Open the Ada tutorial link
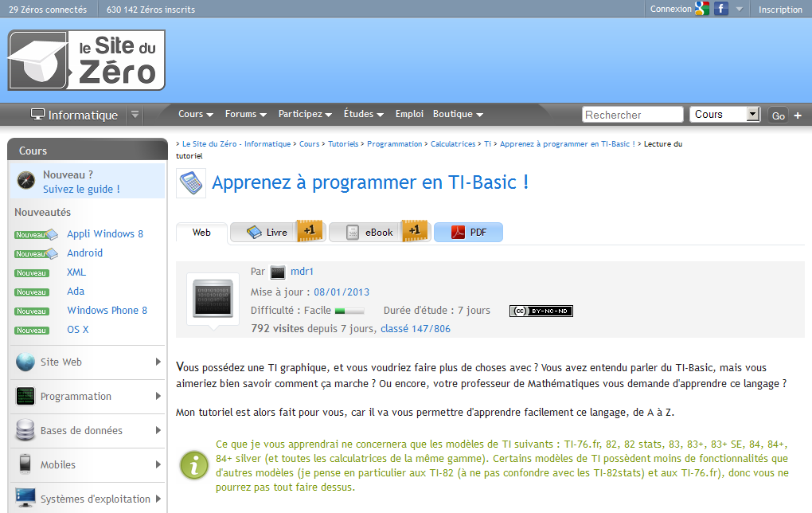This screenshot has width=812, height=513. [x=76, y=292]
